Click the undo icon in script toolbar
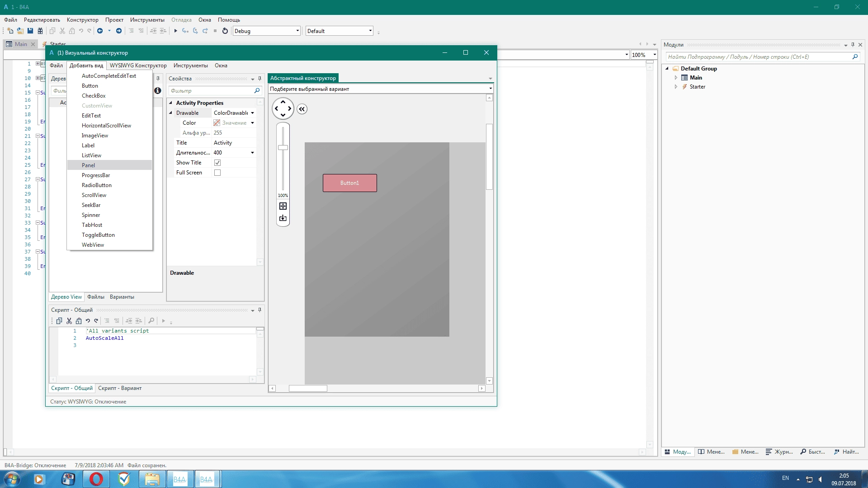Image resolution: width=868 pixels, height=488 pixels. click(88, 321)
